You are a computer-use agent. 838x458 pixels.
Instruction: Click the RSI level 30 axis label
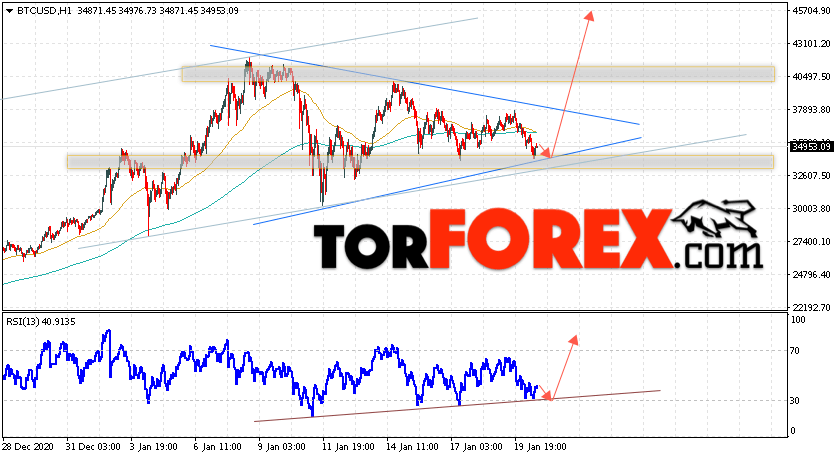tap(795, 401)
